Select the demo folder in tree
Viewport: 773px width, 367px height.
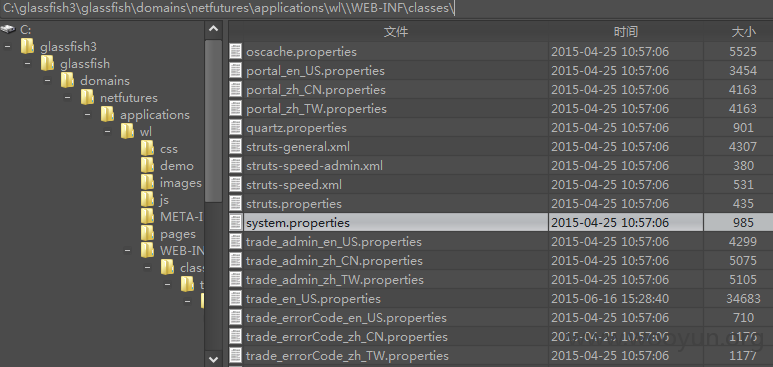pos(177,166)
